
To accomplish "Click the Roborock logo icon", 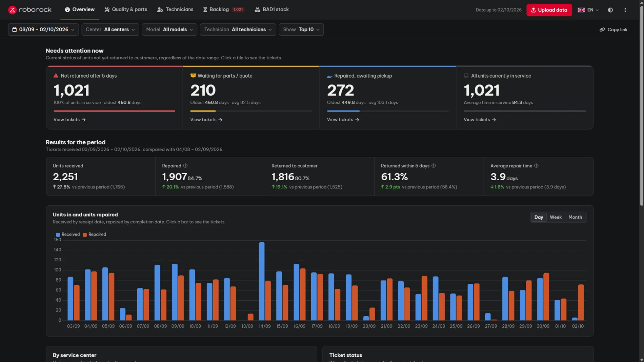I will point(12,10).
